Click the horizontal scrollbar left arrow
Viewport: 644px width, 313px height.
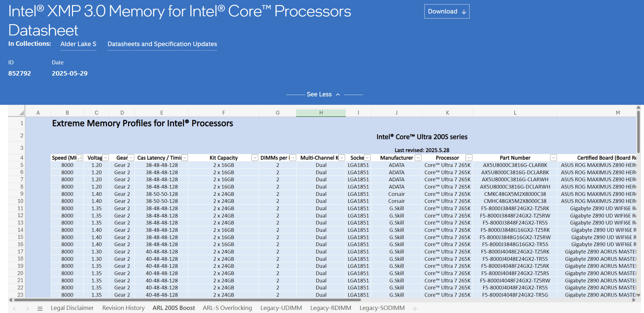pyautogui.click(x=11, y=300)
